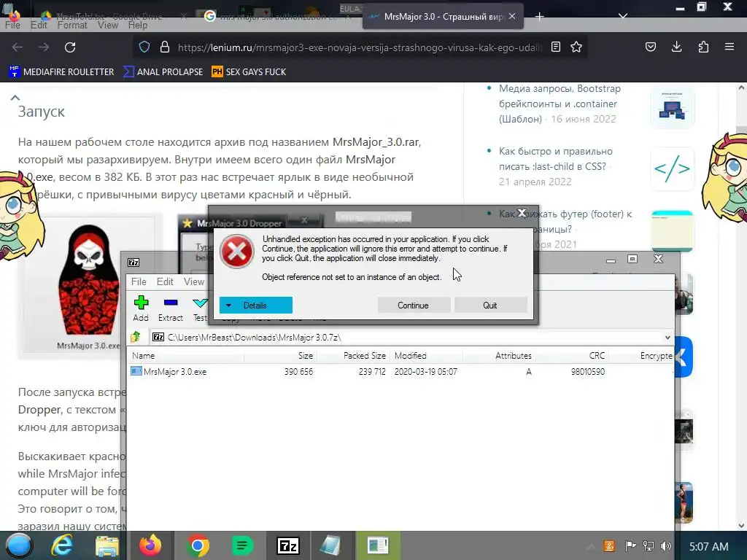Open the 7-Zip Edit menu
Viewport: 747px width, 560px height.
[x=165, y=281]
